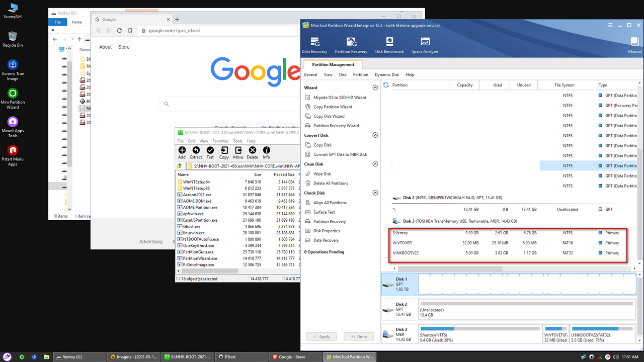The height and width of the screenshot is (362, 644).
Task: Open VuongNH desktop icon
Action: (13, 11)
